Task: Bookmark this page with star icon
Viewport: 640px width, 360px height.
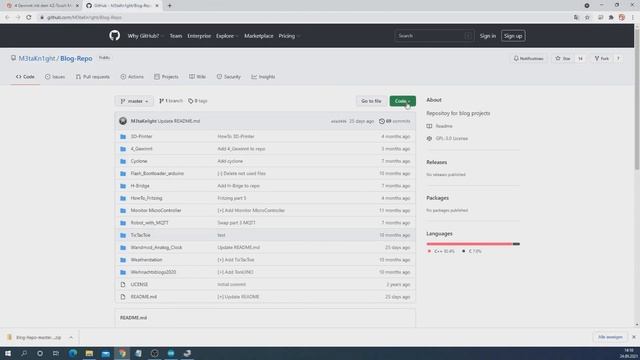Action: coord(587,18)
